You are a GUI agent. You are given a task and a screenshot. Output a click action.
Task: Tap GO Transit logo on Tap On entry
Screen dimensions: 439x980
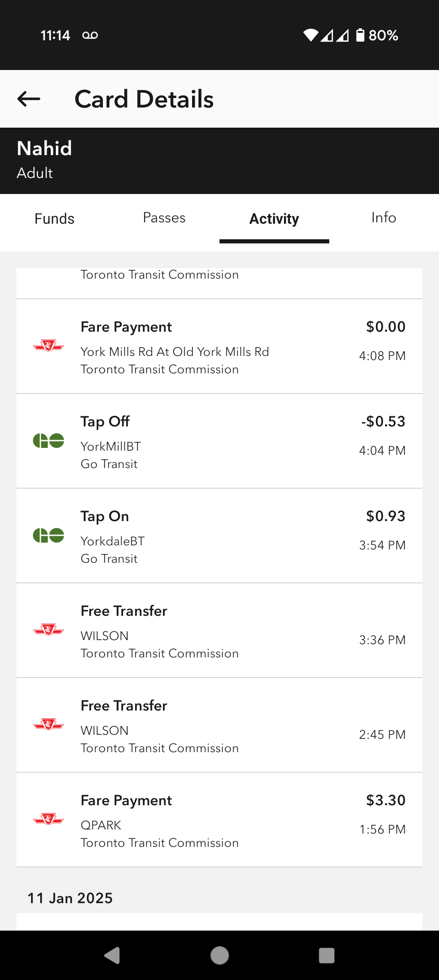48,535
